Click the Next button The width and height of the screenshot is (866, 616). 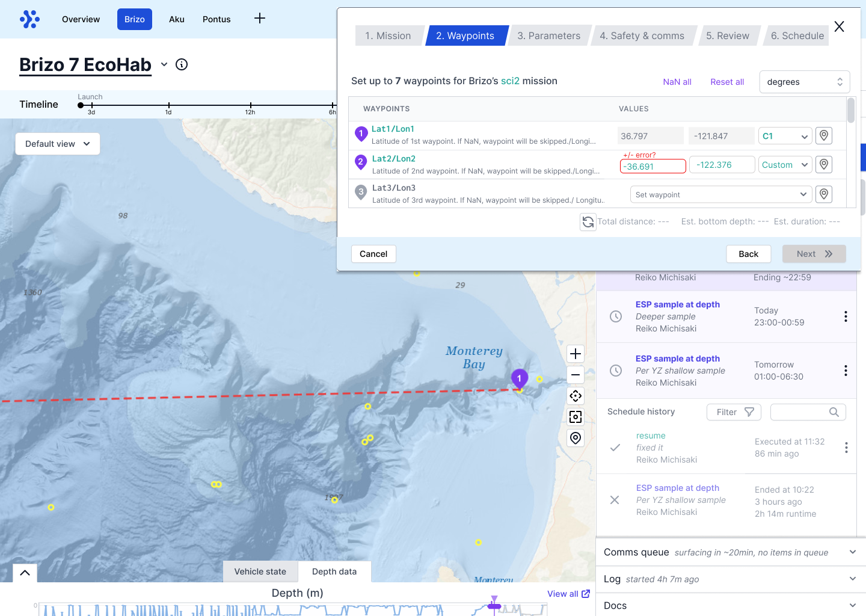click(x=814, y=254)
